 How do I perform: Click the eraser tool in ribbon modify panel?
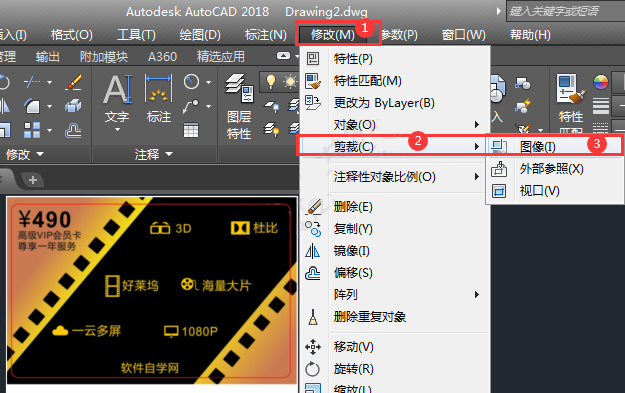[73, 82]
